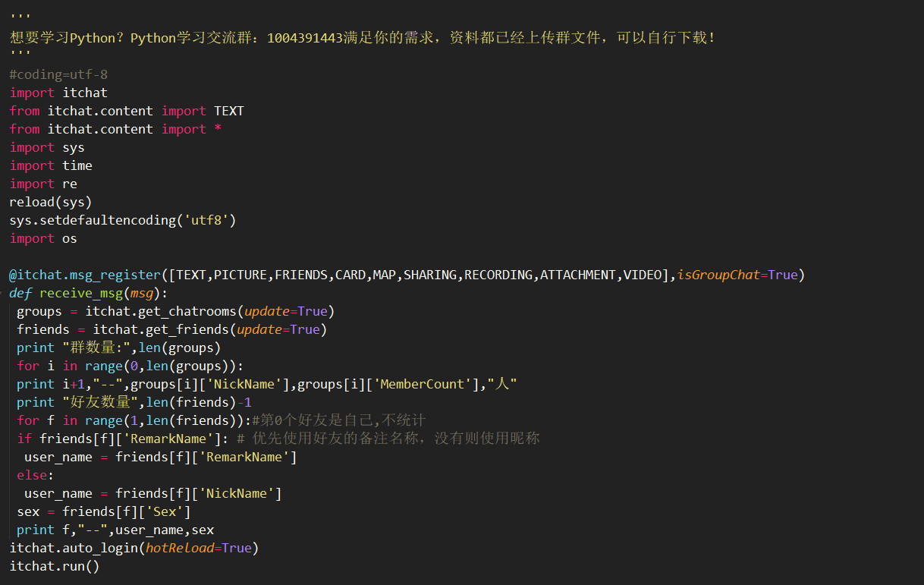Viewport: 924px width, 585px height.
Task: Click the 'else:' keyword line
Action: point(36,475)
